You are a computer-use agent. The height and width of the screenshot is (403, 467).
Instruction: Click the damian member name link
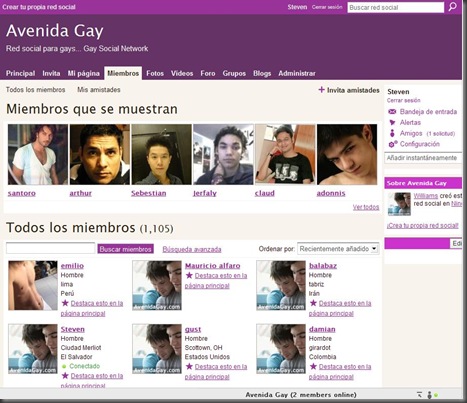(x=322, y=329)
